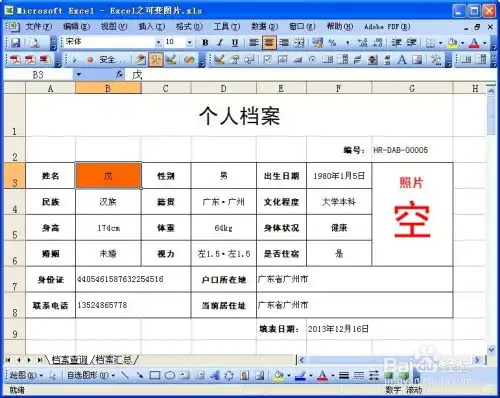Screen dimensions: 500x398
Task: Click the Select Objects pointer icon
Action: [x=53, y=376]
